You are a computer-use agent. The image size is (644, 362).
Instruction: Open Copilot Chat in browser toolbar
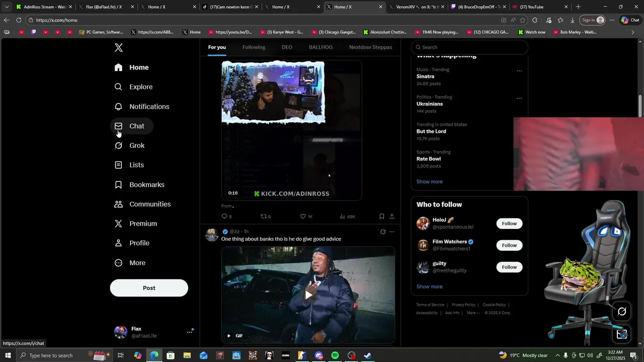631,20
